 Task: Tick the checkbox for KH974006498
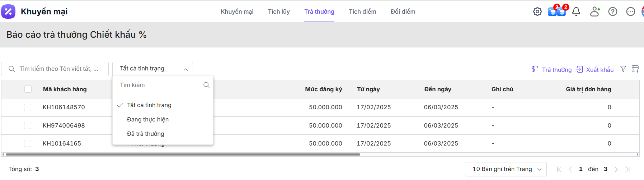28,125
